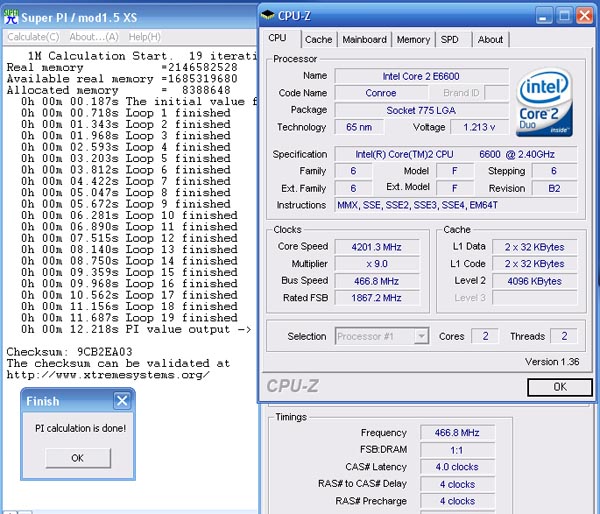The image size is (600, 514).
Task: Click the OK button in CPU-Z
Action: [x=560, y=387]
